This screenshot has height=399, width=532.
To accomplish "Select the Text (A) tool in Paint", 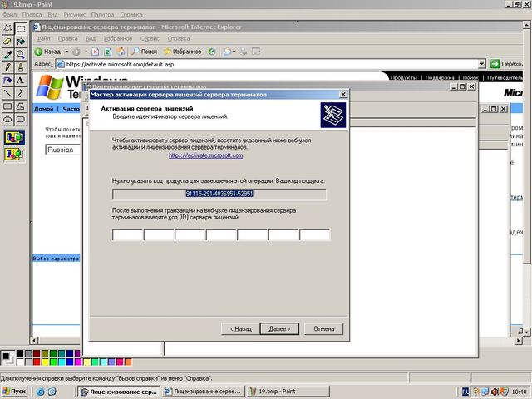I will (20, 80).
